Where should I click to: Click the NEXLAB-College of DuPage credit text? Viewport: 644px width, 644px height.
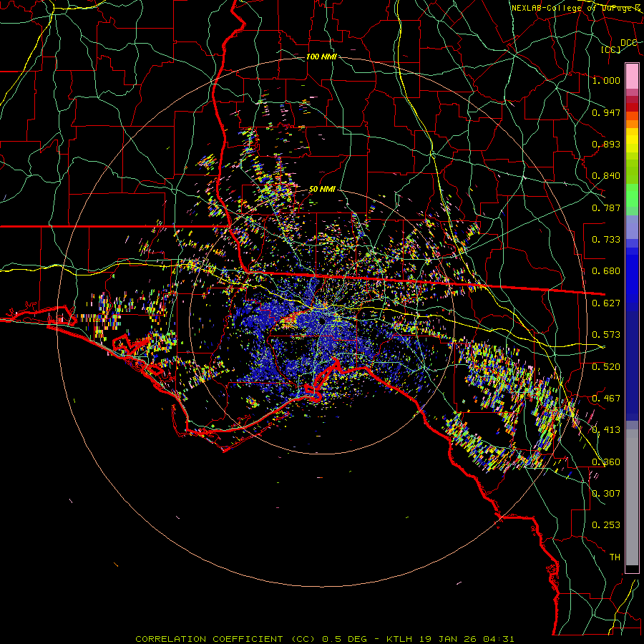tap(576, 8)
